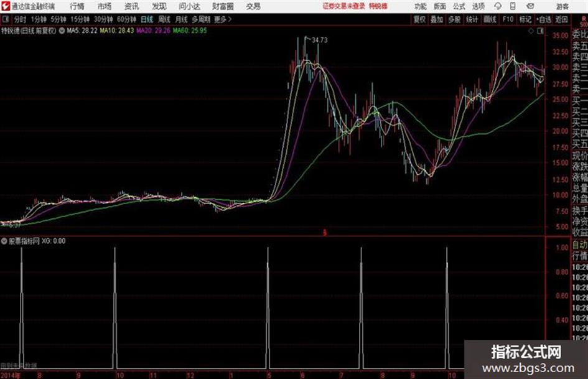Click the 叠加 overlay toolbar button

pyautogui.click(x=437, y=19)
